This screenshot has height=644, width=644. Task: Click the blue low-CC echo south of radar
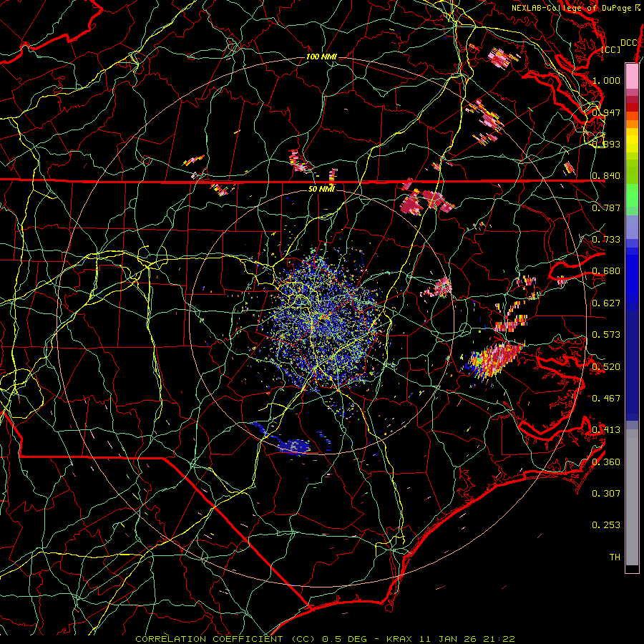(x=293, y=446)
